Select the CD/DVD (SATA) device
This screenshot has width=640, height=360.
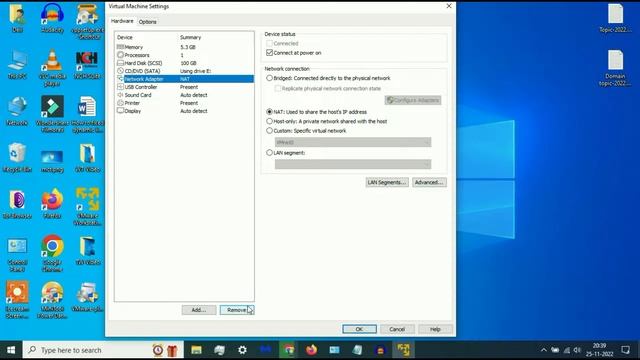(184, 71)
